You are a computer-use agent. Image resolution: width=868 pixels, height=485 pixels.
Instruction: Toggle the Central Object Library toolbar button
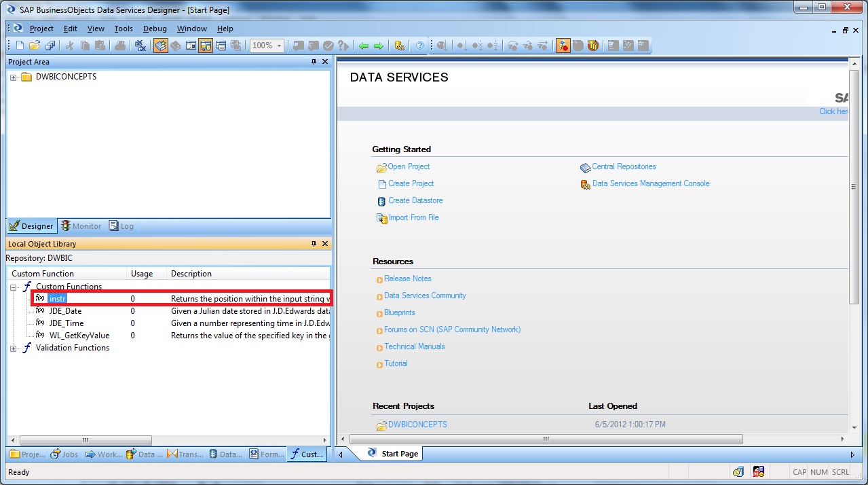[176, 46]
